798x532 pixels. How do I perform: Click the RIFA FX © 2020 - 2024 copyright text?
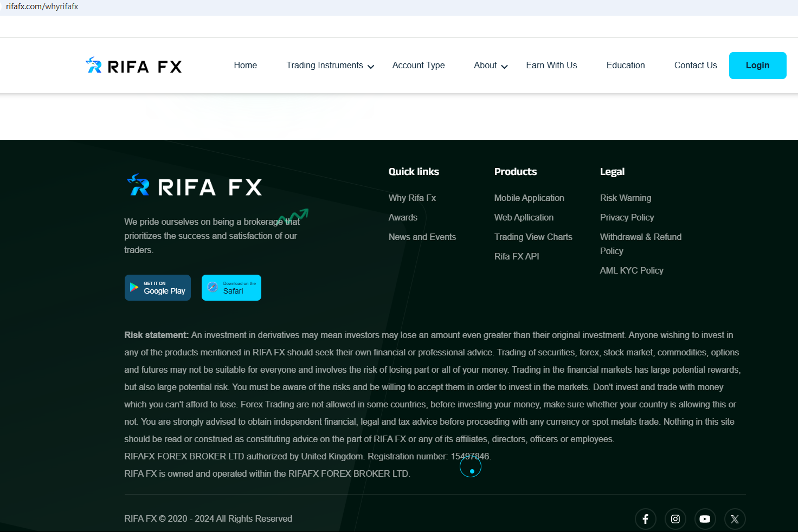(208, 518)
